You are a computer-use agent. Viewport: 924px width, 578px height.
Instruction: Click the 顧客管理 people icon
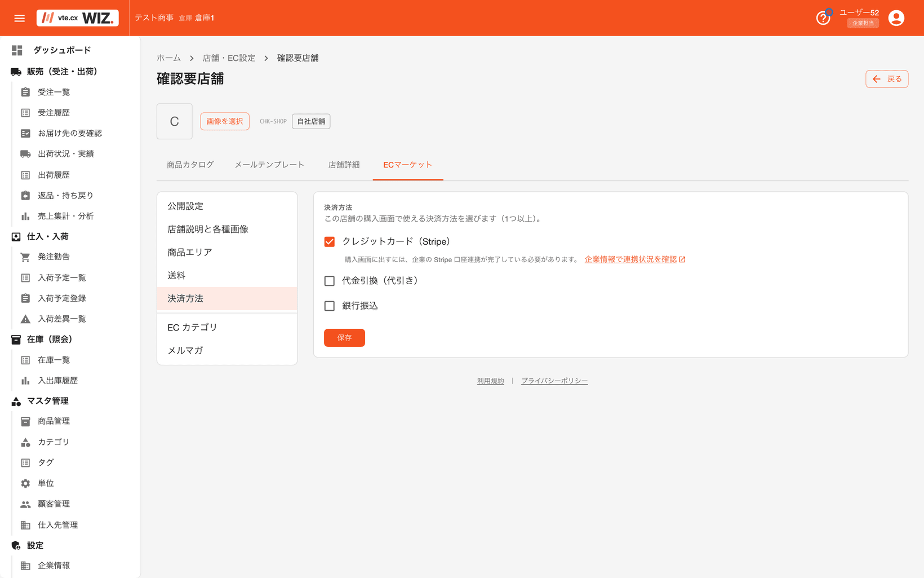pyautogui.click(x=25, y=504)
